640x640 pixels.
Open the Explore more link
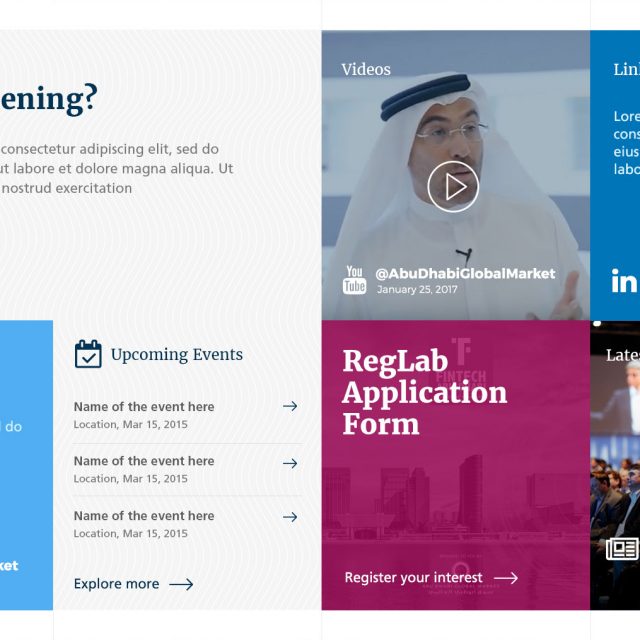point(116,584)
